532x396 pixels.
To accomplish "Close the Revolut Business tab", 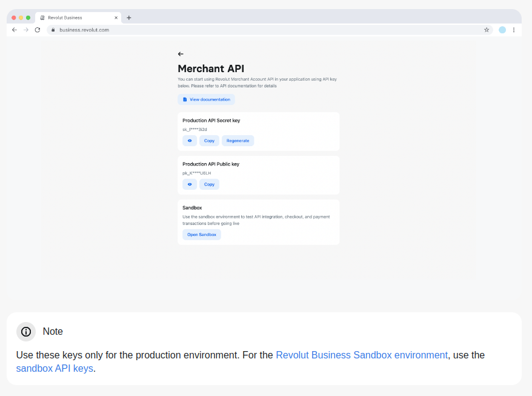I will tap(116, 18).
